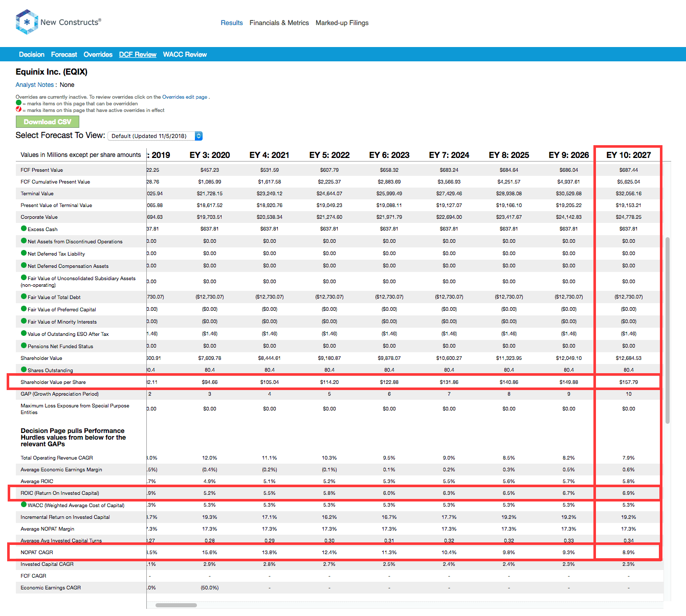Click the Average NOPAT Margin label

tap(48, 529)
